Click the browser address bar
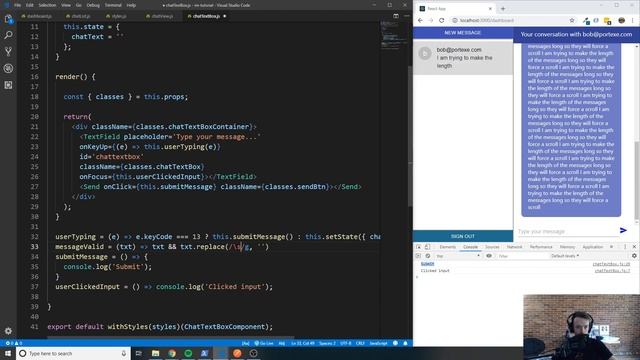Viewport: 640px width, 360px height. click(510, 20)
